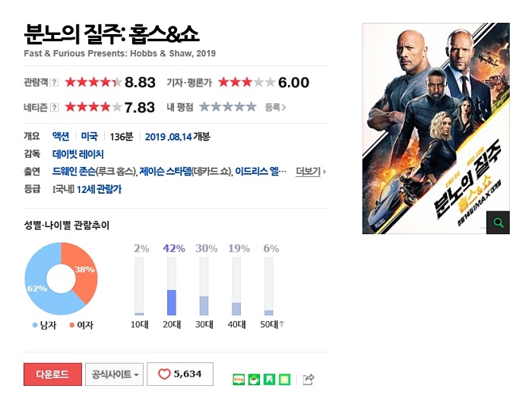This screenshot has height=417, width=532.
Task: Click the 미국 country link
Action: click(89, 137)
